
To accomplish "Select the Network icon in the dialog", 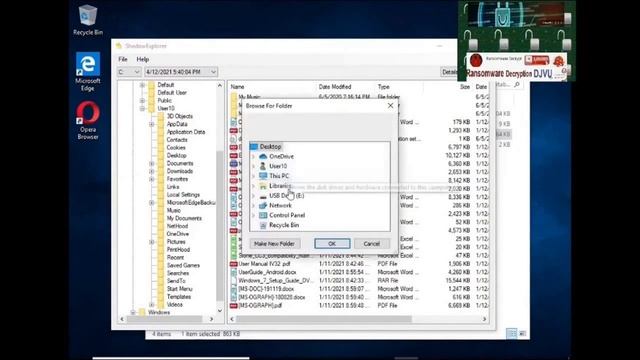I will 263,205.
